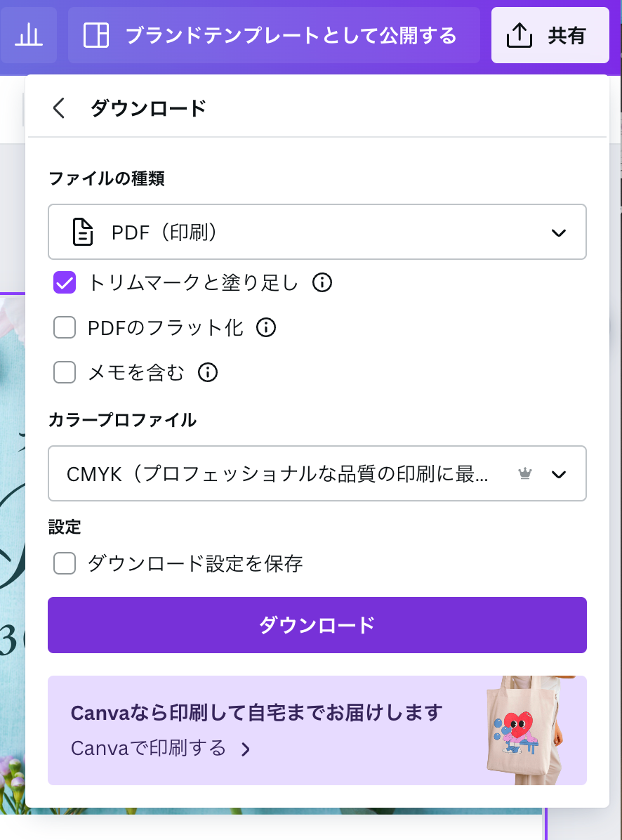Screen dimensions: 622x840
Task: Open the Canvaで印刷する link
Action: [161, 749]
